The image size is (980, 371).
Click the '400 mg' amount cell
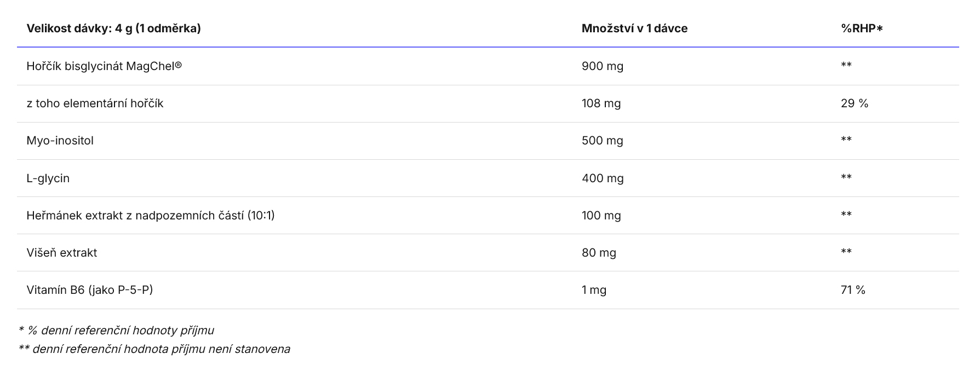[x=603, y=178]
